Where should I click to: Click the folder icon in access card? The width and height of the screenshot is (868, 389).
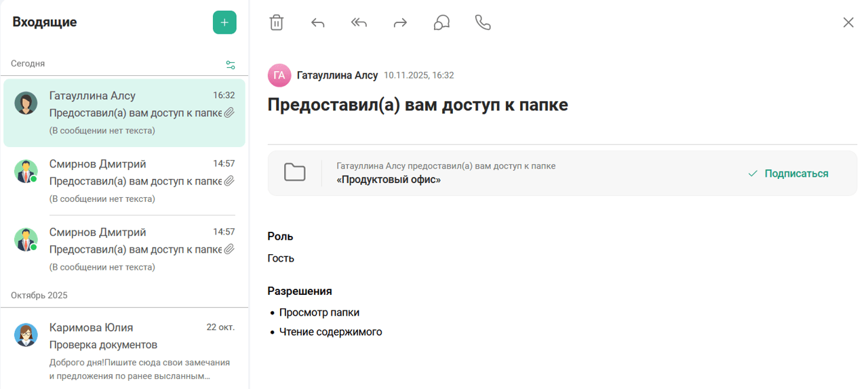click(x=295, y=173)
